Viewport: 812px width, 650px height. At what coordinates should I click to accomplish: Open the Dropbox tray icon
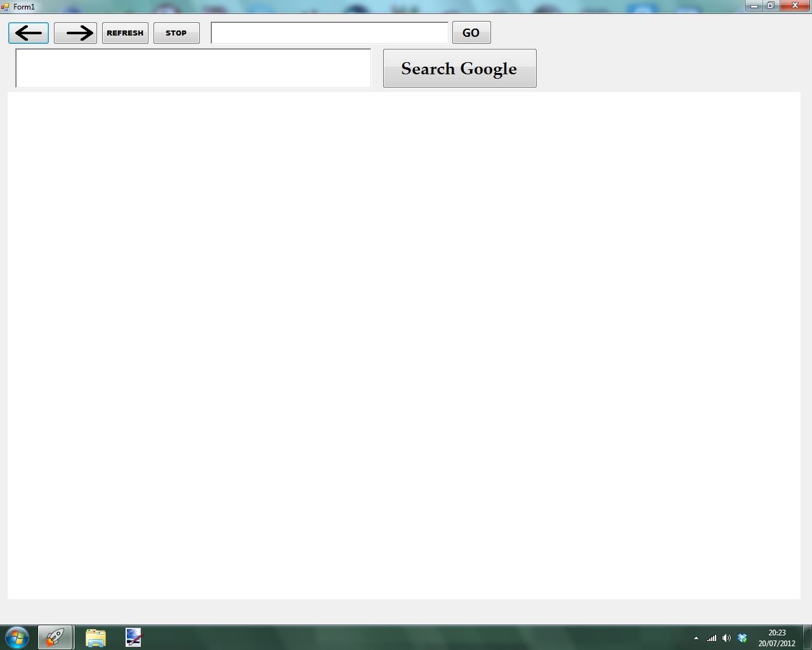(x=742, y=638)
